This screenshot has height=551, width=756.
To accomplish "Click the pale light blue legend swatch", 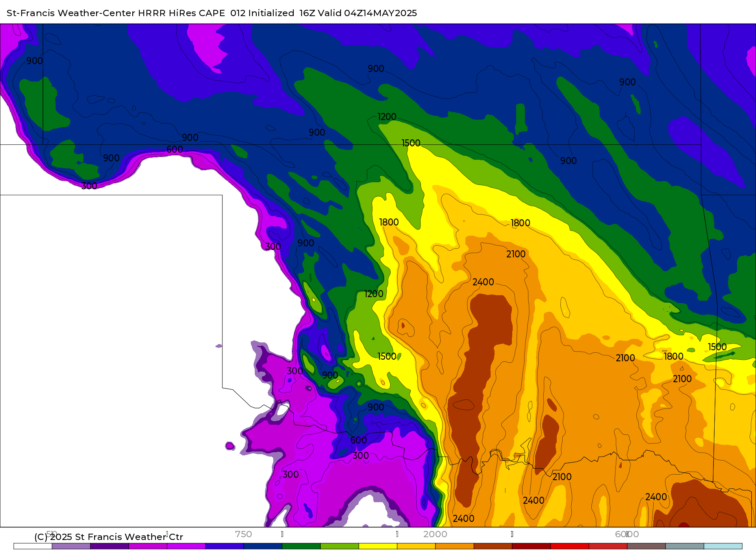I will point(723,546).
